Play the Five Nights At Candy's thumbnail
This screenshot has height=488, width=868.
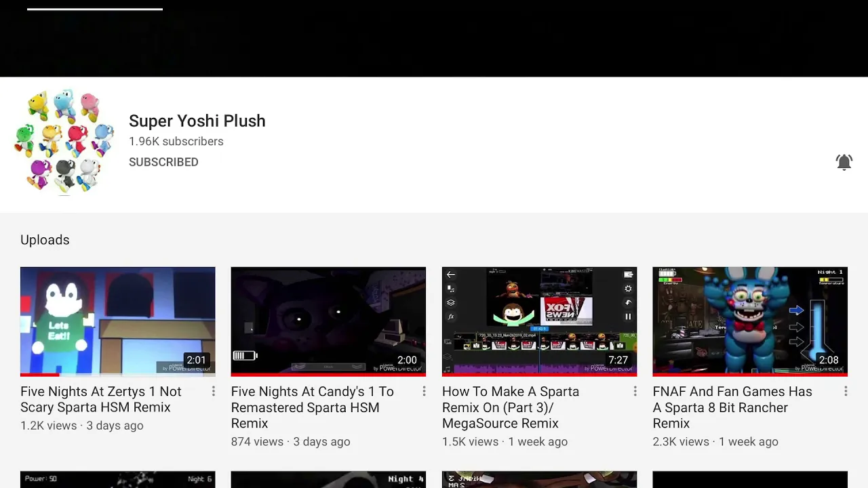click(x=328, y=321)
